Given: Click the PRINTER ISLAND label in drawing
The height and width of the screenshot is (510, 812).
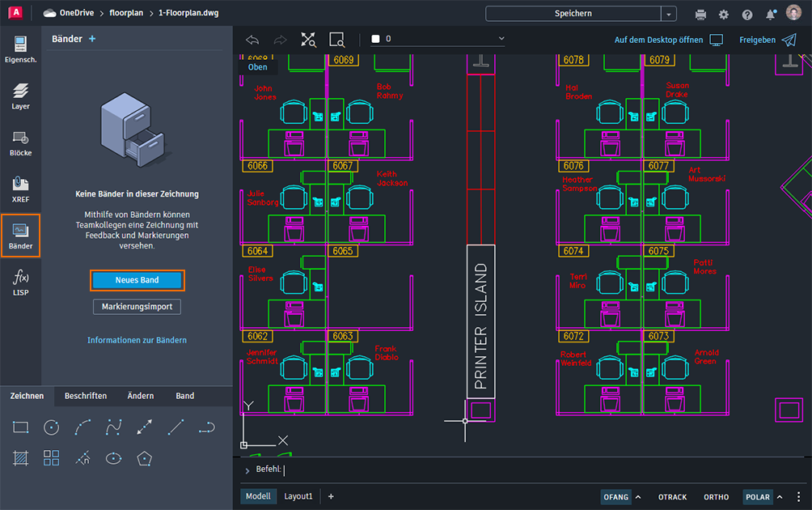Looking at the screenshot, I should (480, 326).
